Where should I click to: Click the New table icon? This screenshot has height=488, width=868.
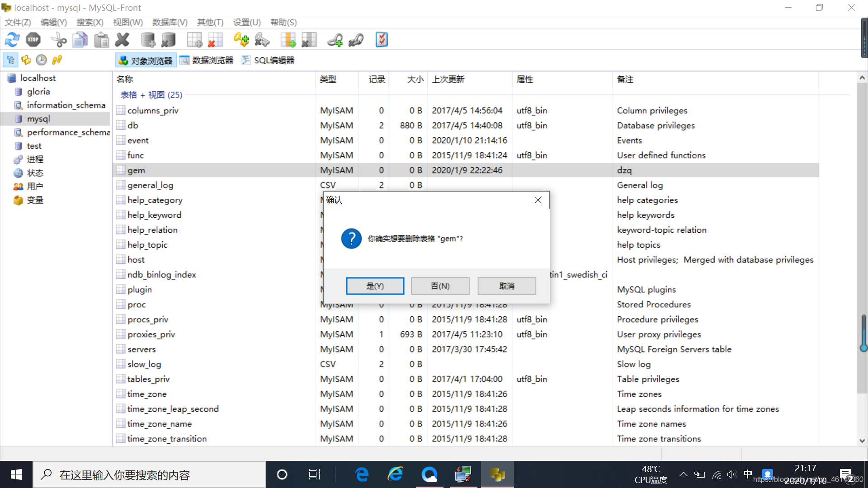(x=194, y=40)
